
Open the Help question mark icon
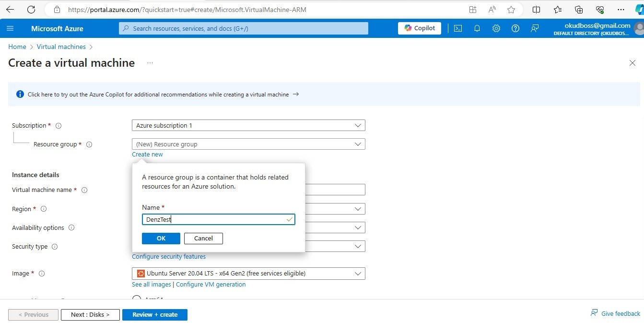(515, 28)
